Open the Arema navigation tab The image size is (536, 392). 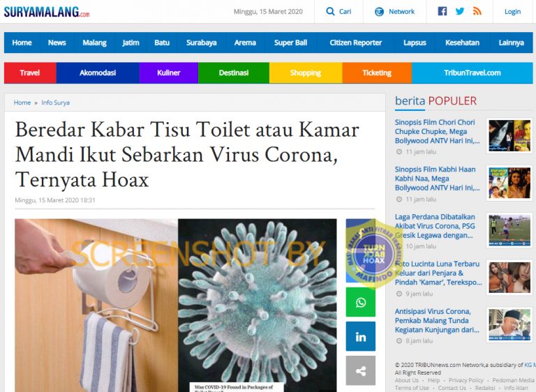245,43
